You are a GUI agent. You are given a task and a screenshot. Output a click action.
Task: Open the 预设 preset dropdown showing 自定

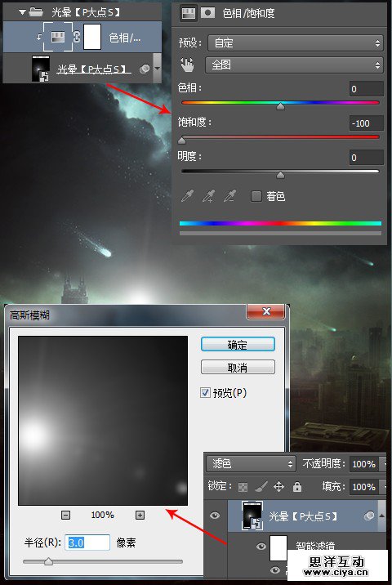(x=295, y=43)
